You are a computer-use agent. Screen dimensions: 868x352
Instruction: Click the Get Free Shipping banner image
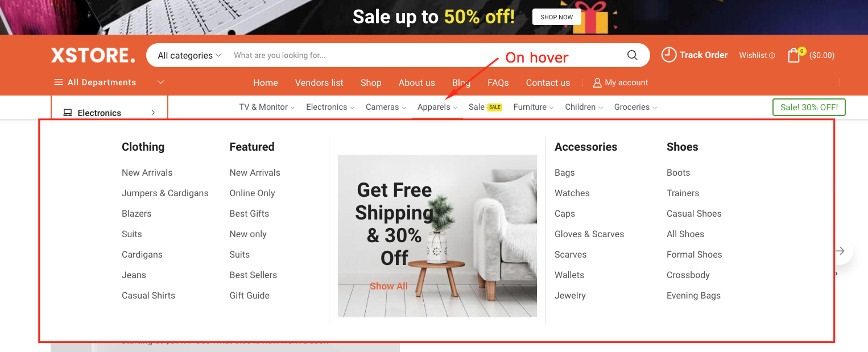point(437,236)
